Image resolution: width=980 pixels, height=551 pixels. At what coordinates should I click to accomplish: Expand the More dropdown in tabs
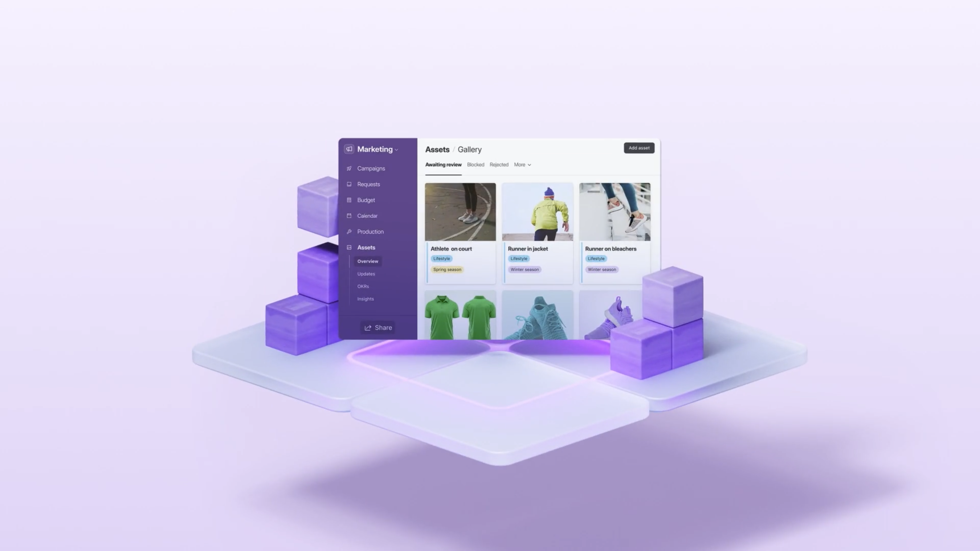[522, 165]
